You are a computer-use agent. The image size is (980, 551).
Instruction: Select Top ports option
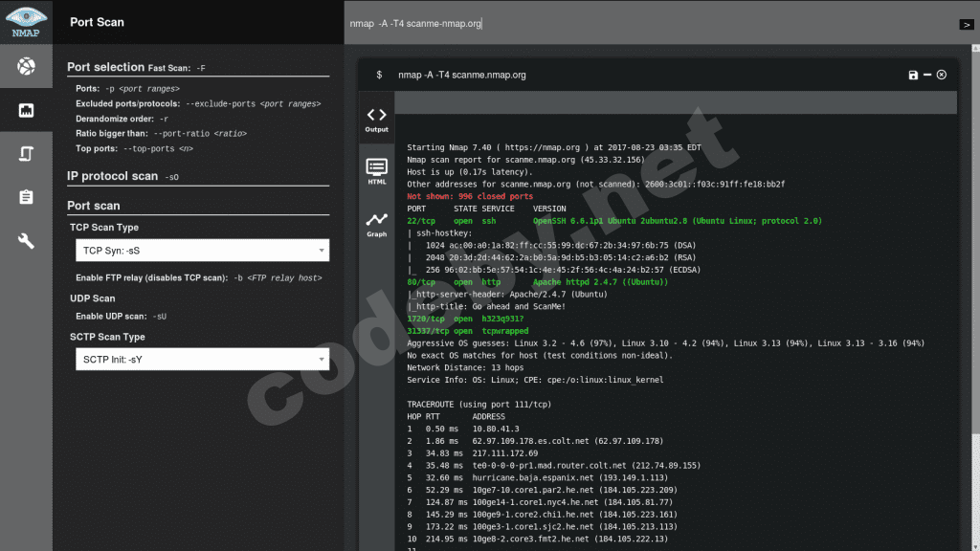pyautogui.click(x=134, y=148)
